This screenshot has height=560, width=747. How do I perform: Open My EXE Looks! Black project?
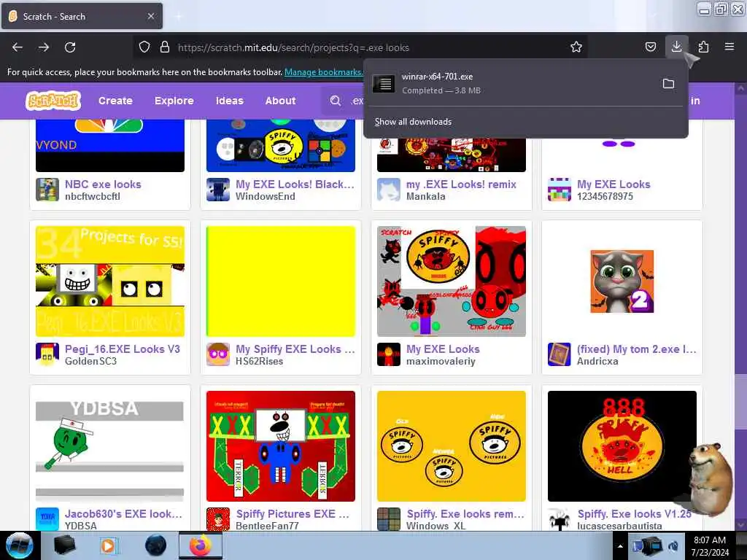coord(295,184)
